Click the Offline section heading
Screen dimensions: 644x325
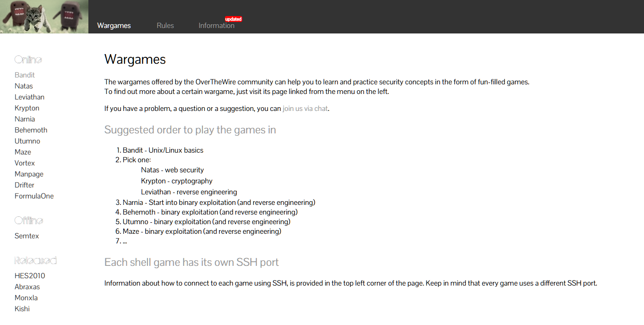tap(29, 220)
